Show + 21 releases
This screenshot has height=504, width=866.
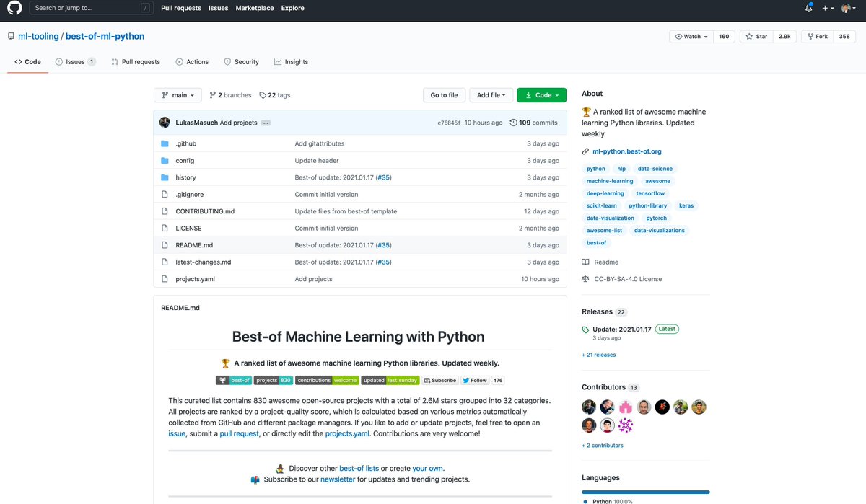tap(599, 355)
